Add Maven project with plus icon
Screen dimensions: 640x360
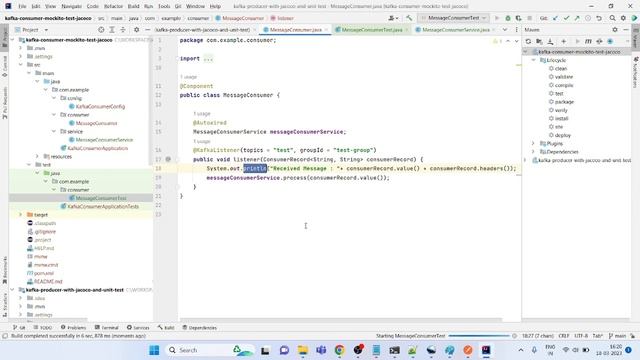(x=564, y=41)
